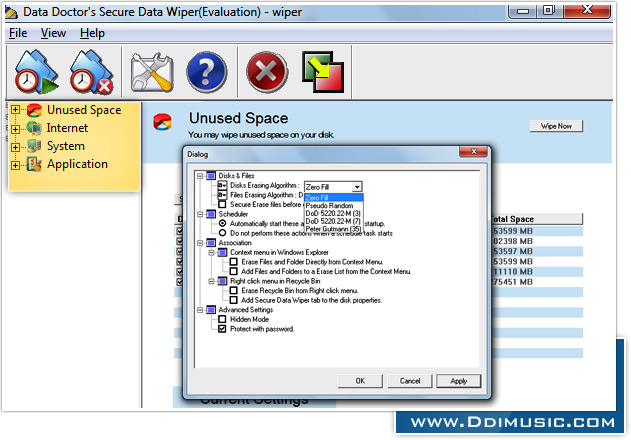Enable Add Secure Data Wiper tab to disk properties

233,300
